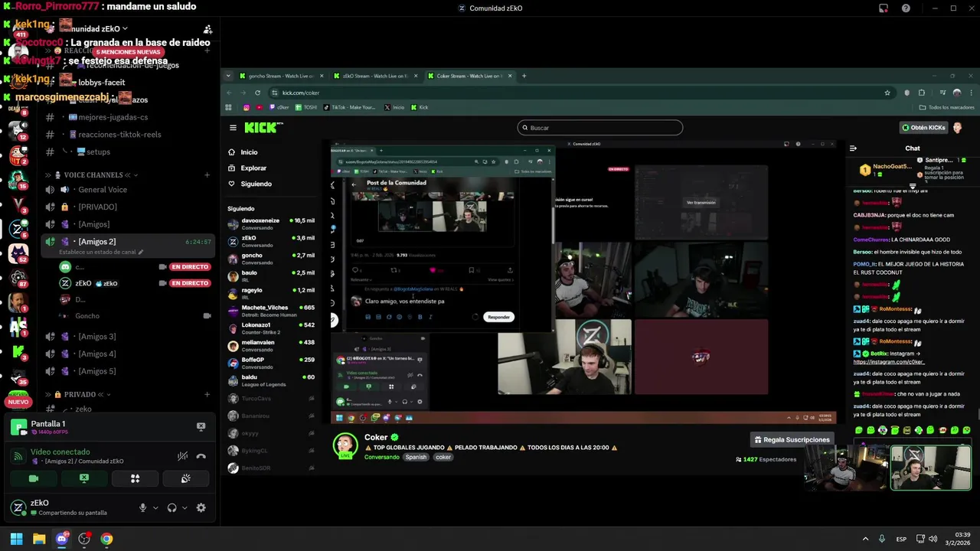Screen dimensions: 980x551
Task: Open the #lobbys-faceit channel
Action: [102, 82]
